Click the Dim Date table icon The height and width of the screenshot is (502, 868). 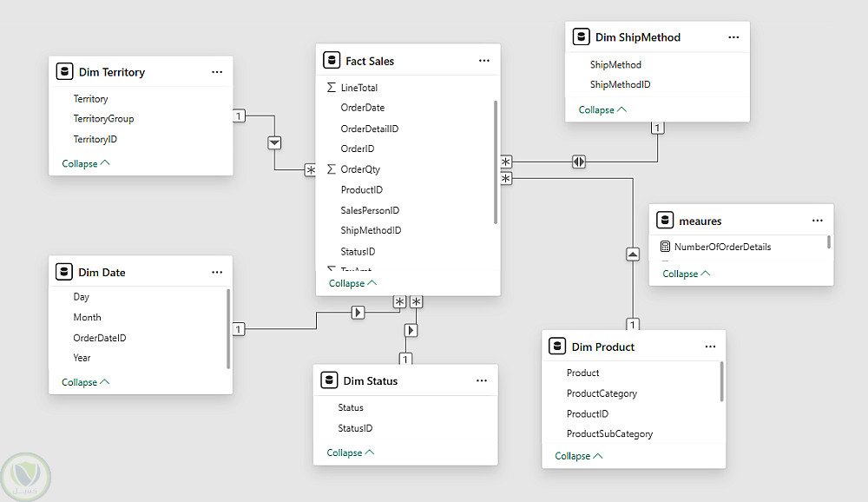pyautogui.click(x=63, y=272)
